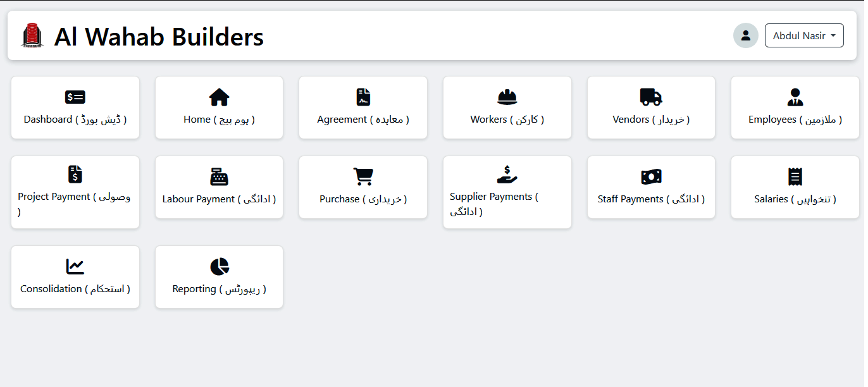Open the Salaries ( تنخواہیں ) section
This screenshot has width=868, height=387.
pyautogui.click(x=795, y=187)
